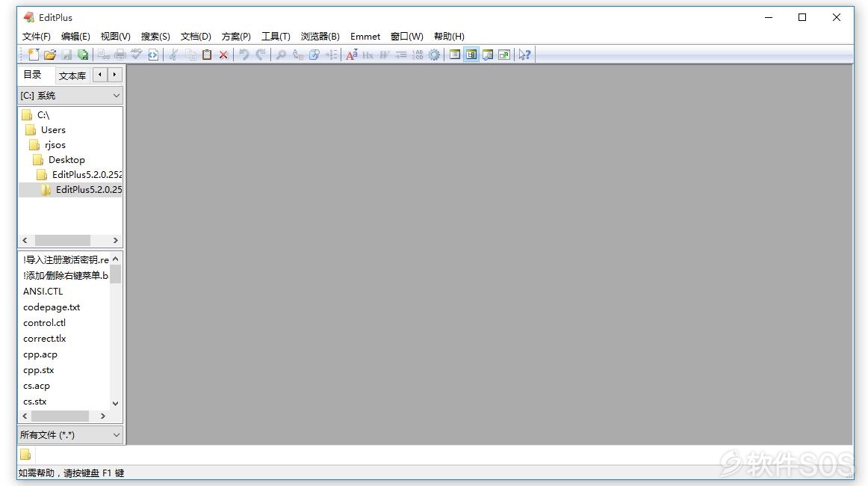Image resolution: width=868 pixels, height=486 pixels.
Task: Open the 窗口(W) menu
Action: click(406, 36)
